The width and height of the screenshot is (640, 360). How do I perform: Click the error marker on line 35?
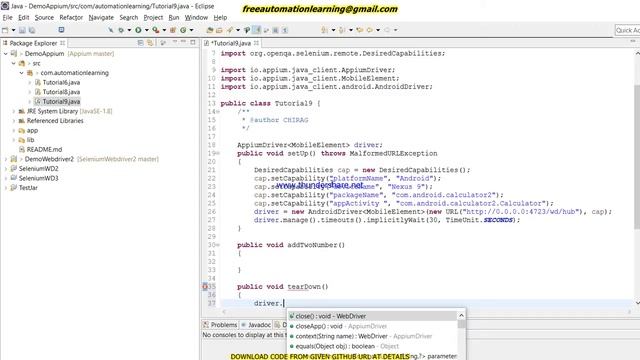pos(205,287)
